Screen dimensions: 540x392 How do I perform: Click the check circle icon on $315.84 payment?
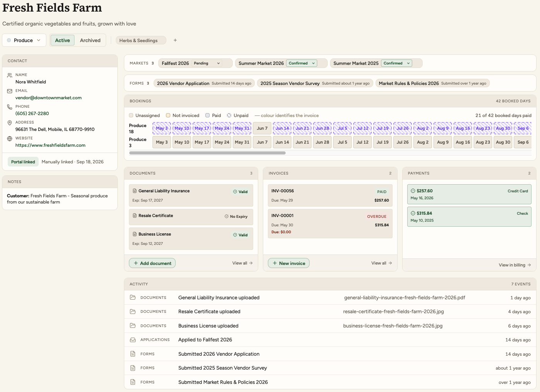pyautogui.click(x=413, y=213)
